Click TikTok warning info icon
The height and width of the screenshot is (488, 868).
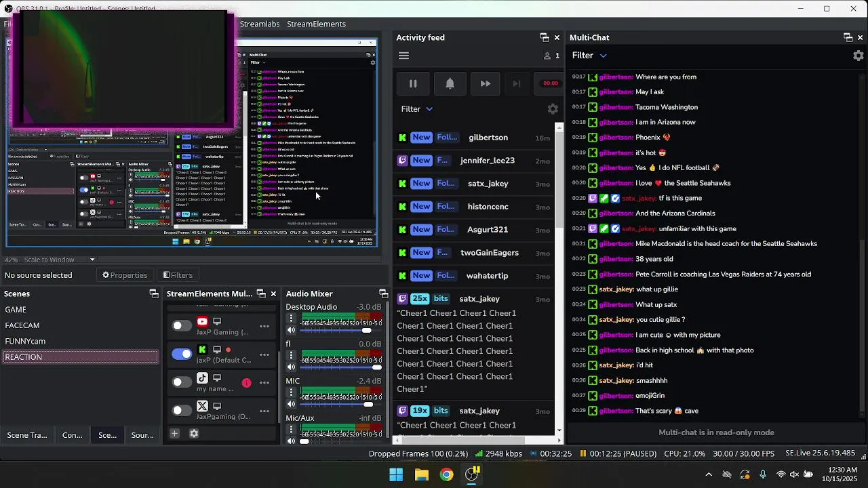[246, 383]
